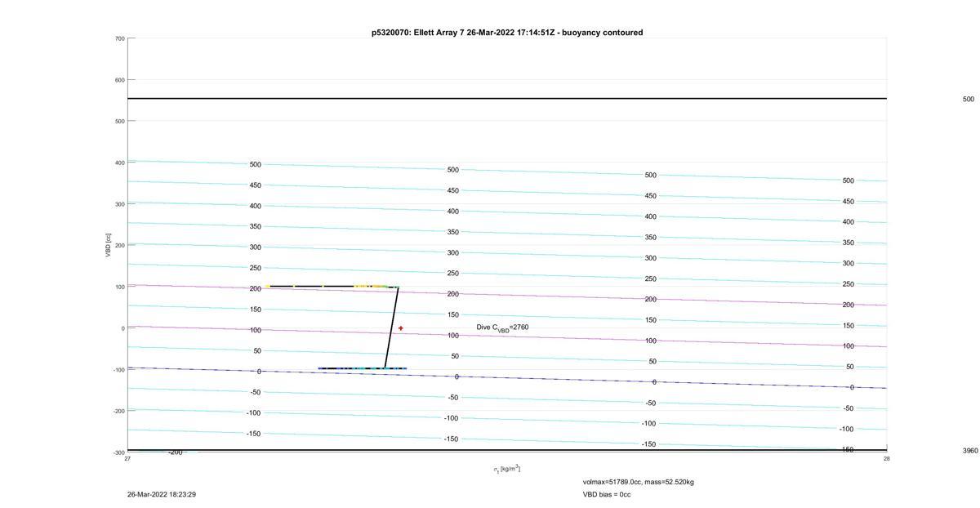Click the x-axis tick label '27'
Viewport: 980px width, 508px height.
click(x=127, y=459)
